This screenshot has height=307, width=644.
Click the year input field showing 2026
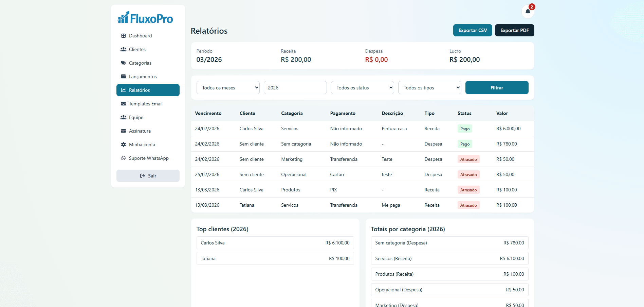[295, 88]
